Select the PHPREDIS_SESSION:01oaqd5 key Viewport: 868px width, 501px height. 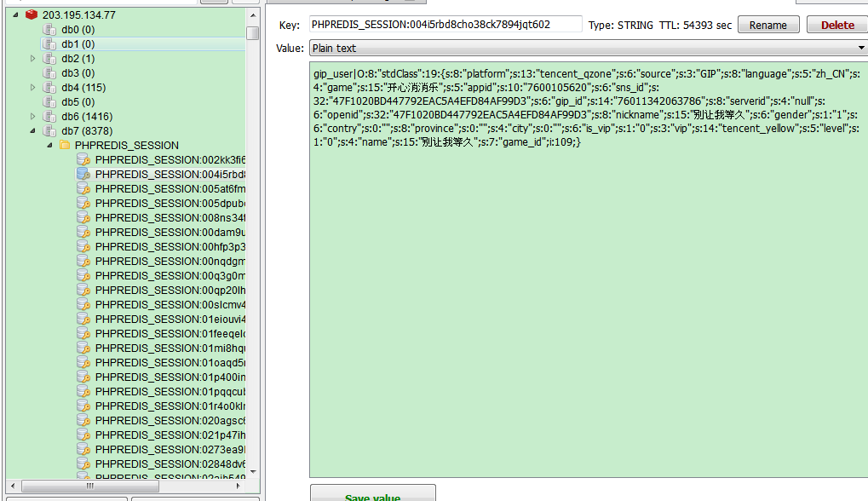(x=170, y=362)
